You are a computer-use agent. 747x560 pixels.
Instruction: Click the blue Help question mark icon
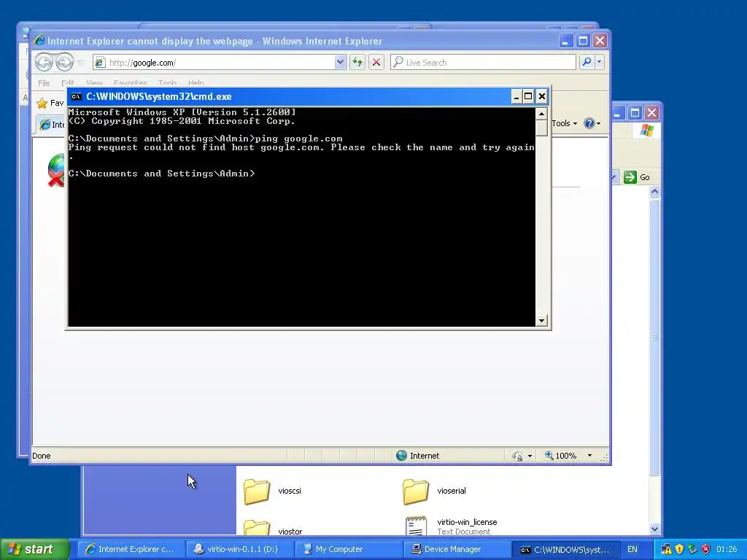pyautogui.click(x=589, y=123)
